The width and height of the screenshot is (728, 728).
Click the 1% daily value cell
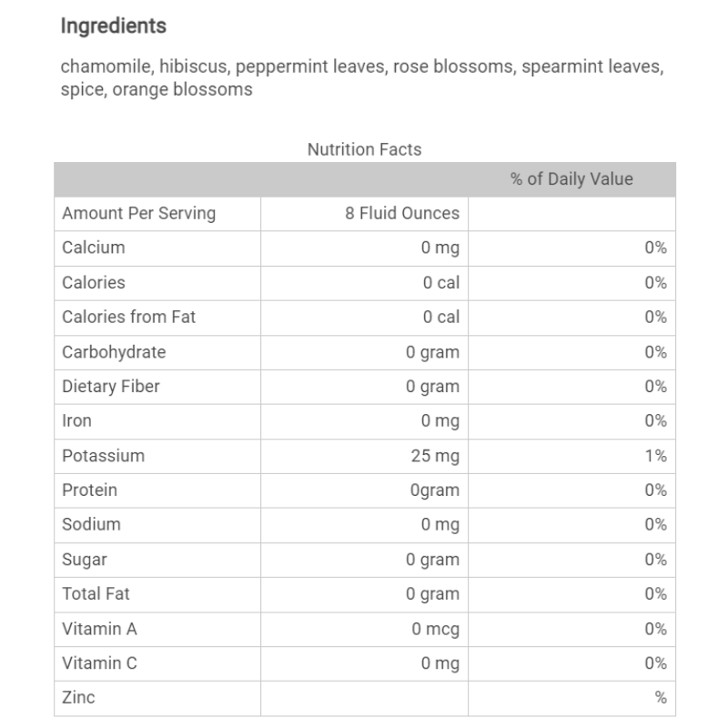pyautogui.click(x=655, y=456)
